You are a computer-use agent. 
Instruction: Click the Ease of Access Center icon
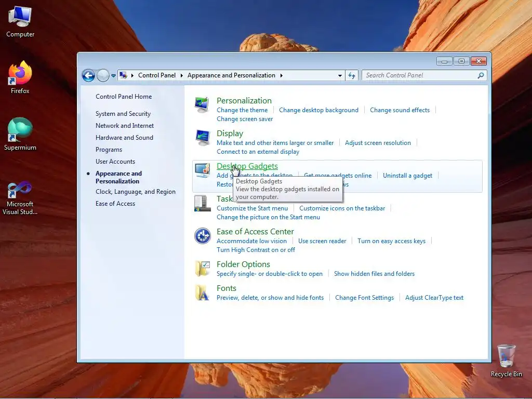point(202,236)
